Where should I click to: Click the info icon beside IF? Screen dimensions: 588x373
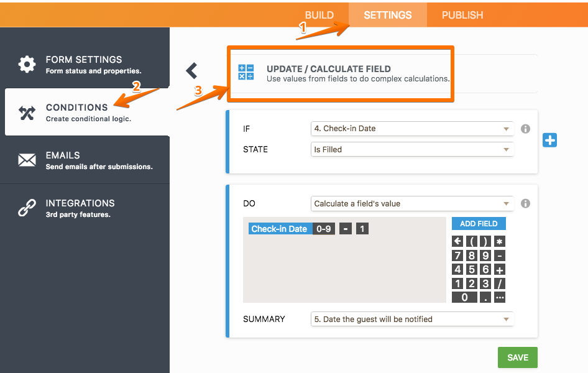pyautogui.click(x=525, y=129)
